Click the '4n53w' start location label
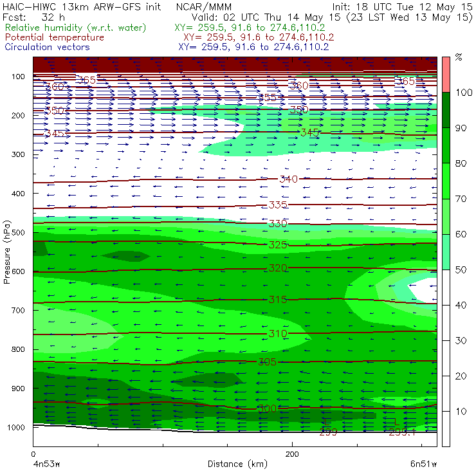The image size is (476, 476). [46, 464]
